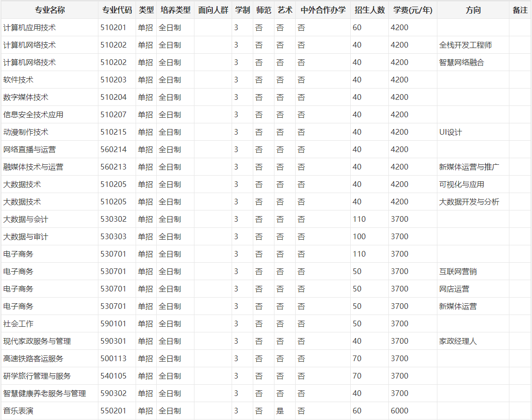
Task: Click the 备注 column header
Action: [x=520, y=10]
